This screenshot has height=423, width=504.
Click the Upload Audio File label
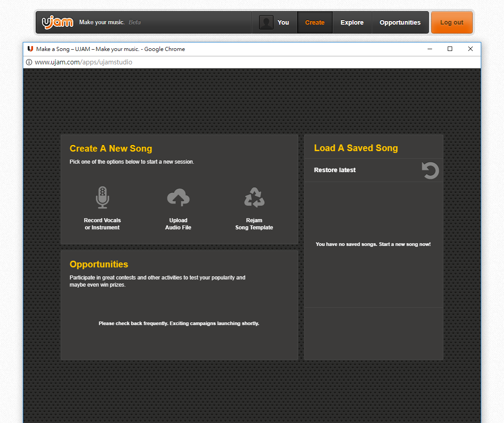click(178, 224)
